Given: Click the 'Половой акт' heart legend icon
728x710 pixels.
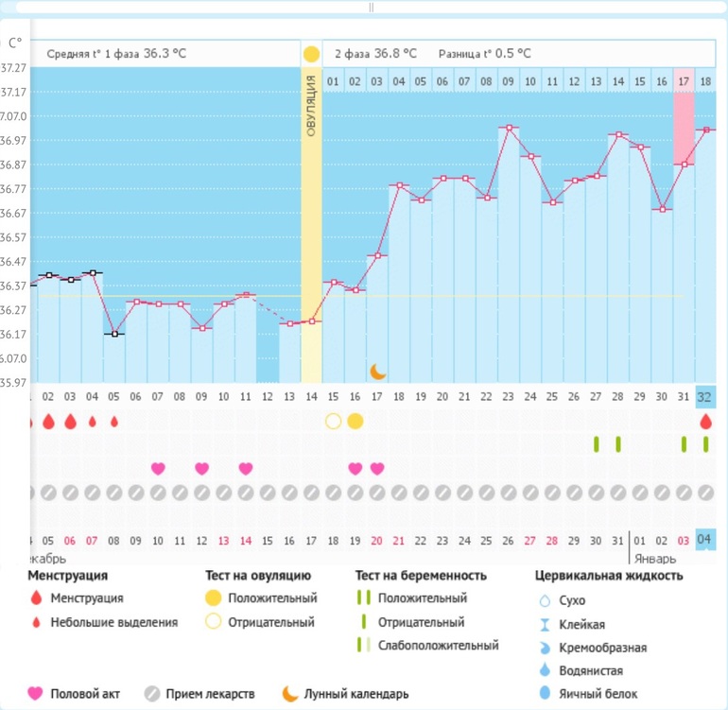Looking at the screenshot, I should (x=35, y=694).
